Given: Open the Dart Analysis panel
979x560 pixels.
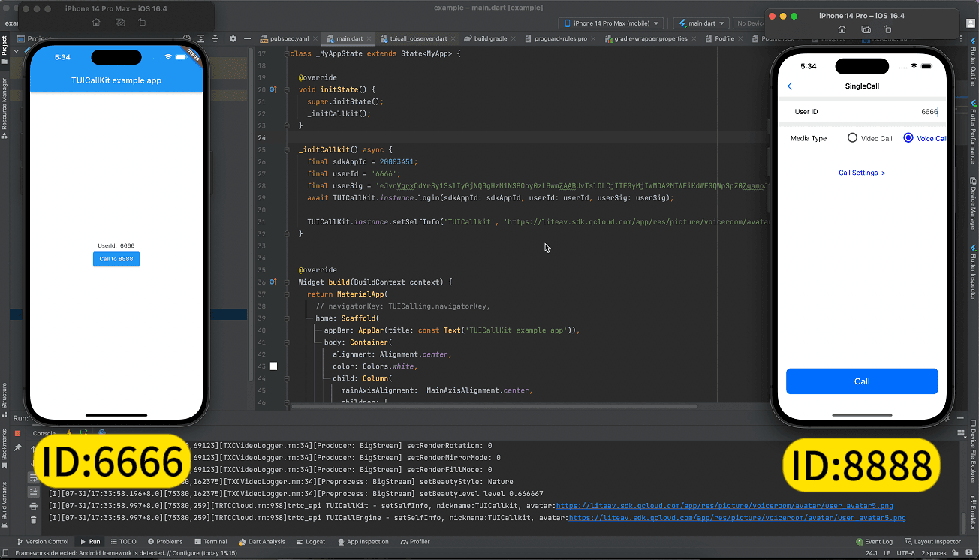Looking at the screenshot, I should 262,541.
